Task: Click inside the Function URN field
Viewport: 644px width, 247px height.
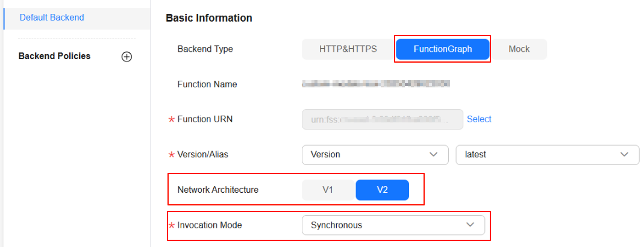Action: [383, 119]
